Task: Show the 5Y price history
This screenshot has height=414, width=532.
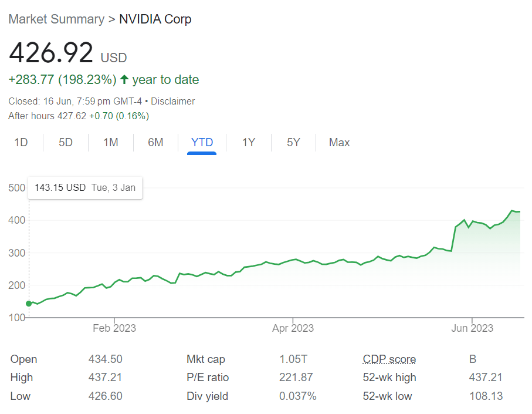Action: [x=293, y=143]
